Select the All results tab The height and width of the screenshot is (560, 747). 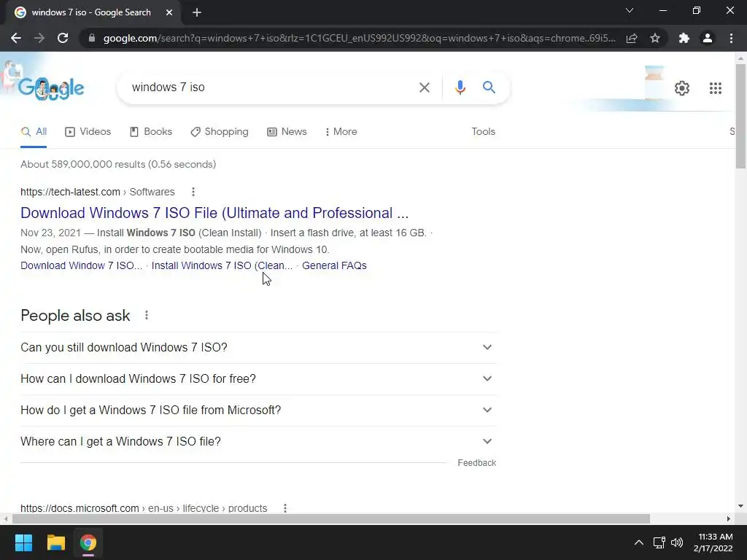coord(34,132)
